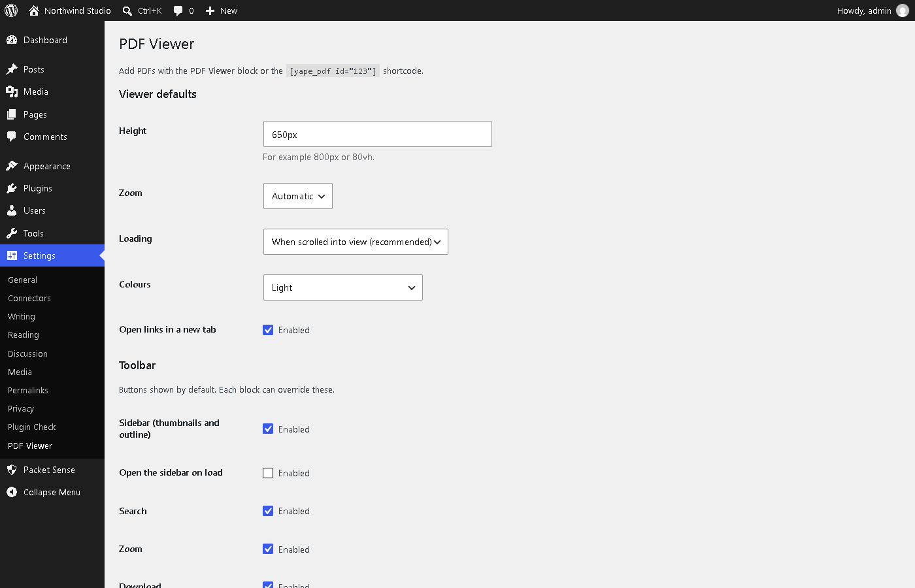Open the Colours dropdown set to Light
915x588 pixels.
point(343,287)
